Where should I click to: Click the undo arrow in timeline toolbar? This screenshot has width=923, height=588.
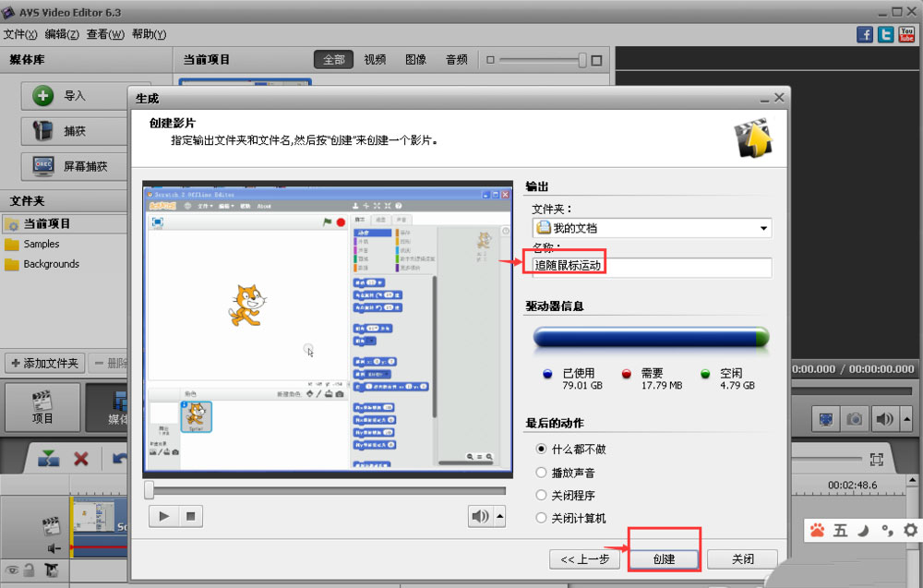point(120,458)
